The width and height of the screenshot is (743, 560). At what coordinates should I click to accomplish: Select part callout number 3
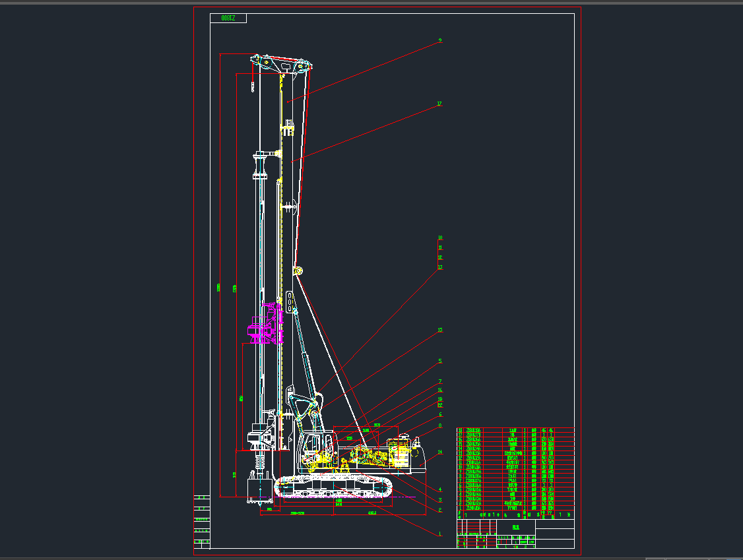(440, 500)
